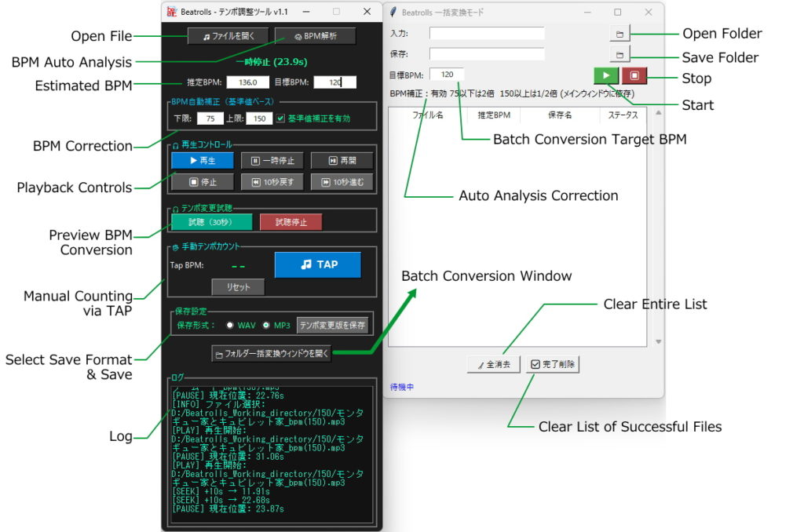Click the scrollbar down arrow in batch list
The height and width of the screenshot is (532, 804).
pyautogui.click(x=658, y=341)
